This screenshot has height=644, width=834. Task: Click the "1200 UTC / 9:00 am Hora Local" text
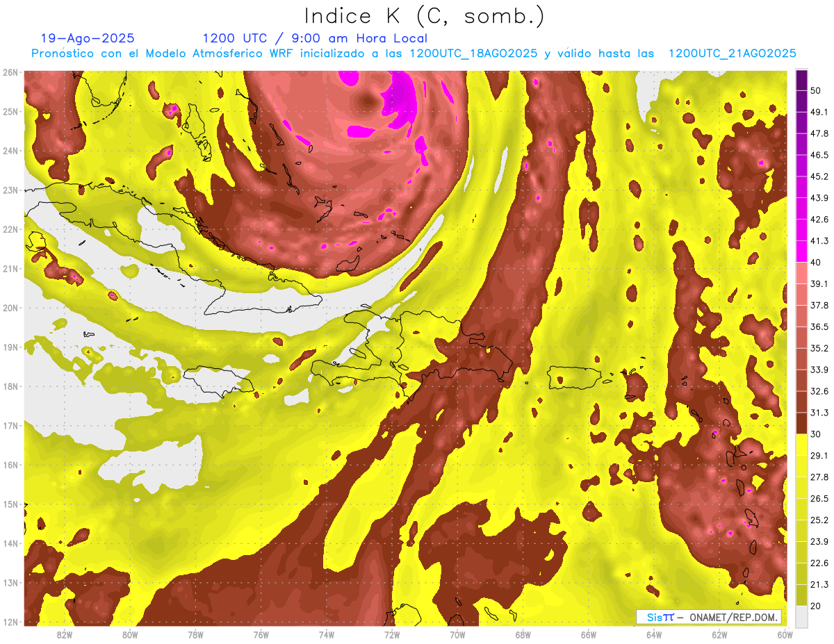coord(315,38)
